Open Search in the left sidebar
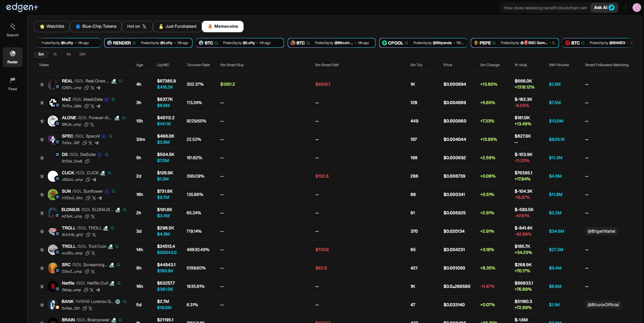This screenshot has width=644, height=323. [13, 30]
